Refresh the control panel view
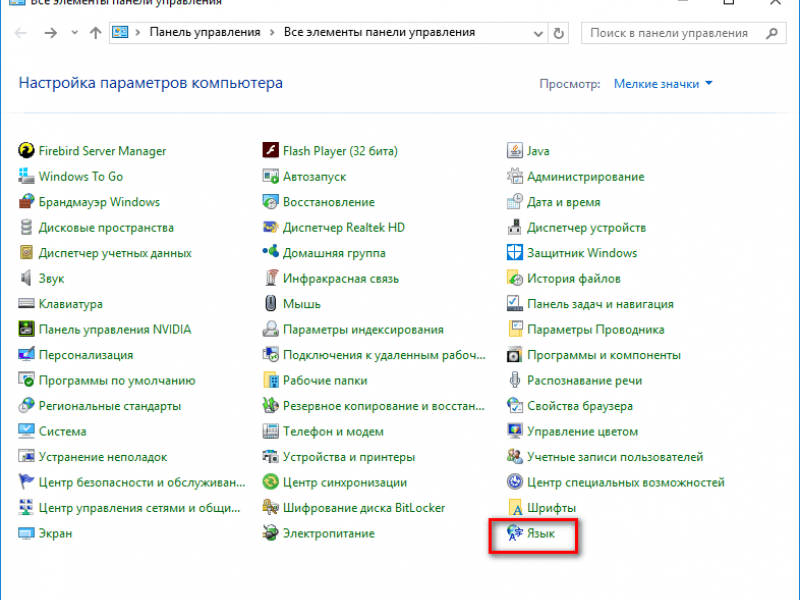Viewport: 800px width, 600px height. pos(559,33)
